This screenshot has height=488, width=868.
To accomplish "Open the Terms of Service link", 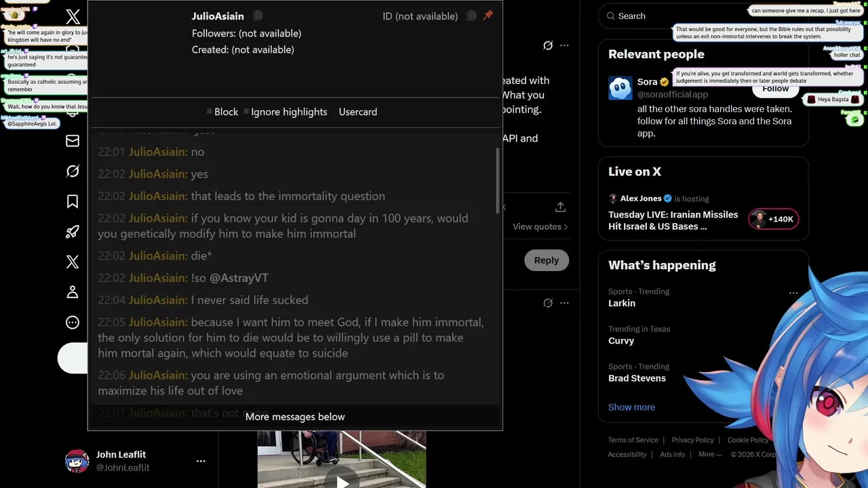I will tap(633, 440).
